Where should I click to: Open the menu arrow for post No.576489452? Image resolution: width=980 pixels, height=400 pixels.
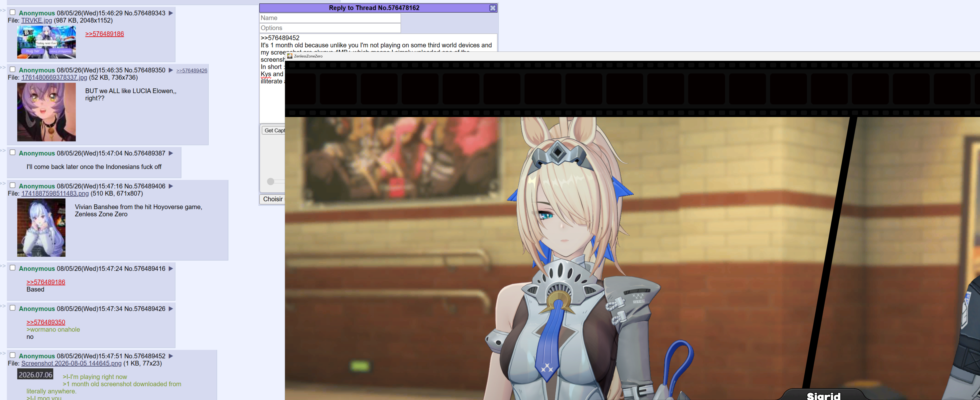pos(171,356)
